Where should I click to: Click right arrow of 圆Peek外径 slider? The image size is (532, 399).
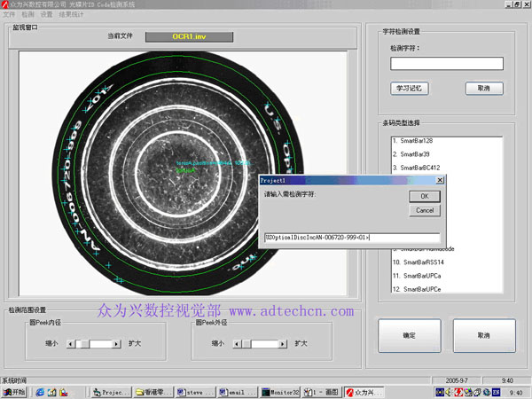283,343
